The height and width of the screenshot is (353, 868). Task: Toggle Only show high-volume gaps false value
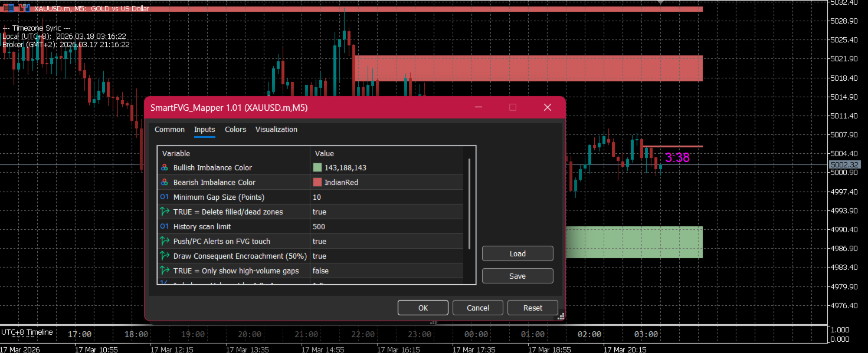point(320,271)
